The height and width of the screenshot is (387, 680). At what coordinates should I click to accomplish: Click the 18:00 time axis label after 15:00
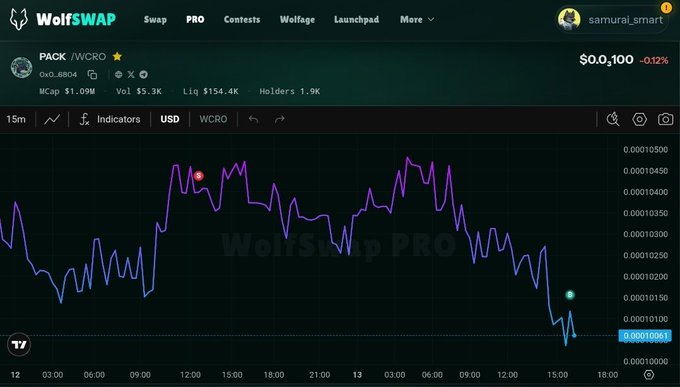(608, 375)
